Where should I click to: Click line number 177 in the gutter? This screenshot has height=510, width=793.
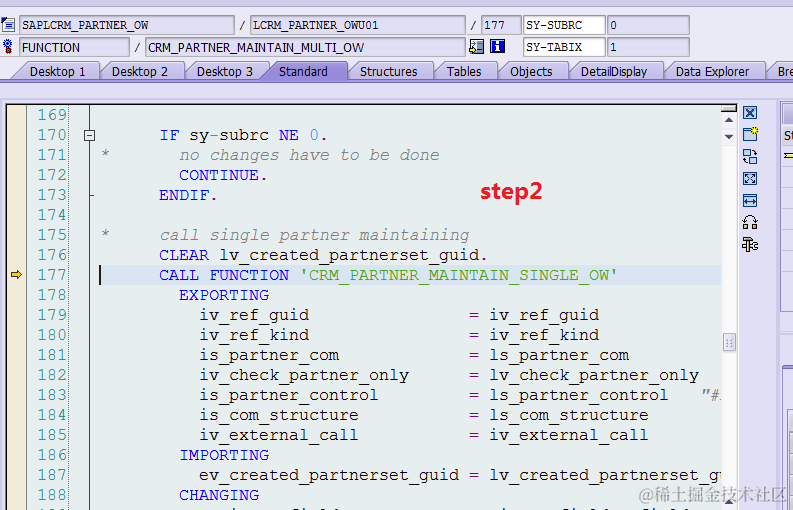tap(52, 275)
